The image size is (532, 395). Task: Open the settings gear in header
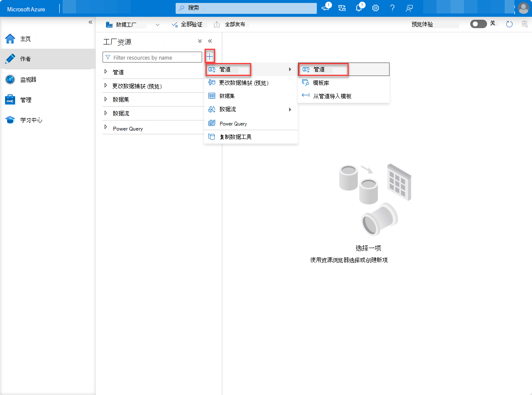(376, 8)
